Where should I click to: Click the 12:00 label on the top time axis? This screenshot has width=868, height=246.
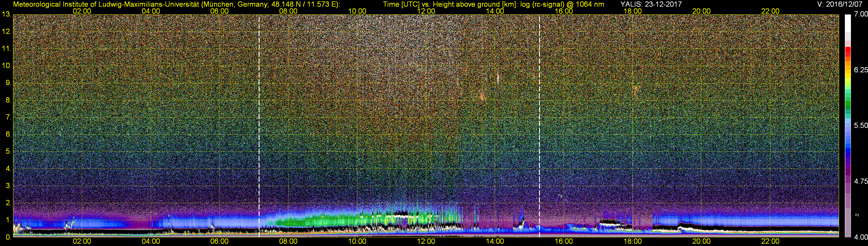[x=426, y=11]
